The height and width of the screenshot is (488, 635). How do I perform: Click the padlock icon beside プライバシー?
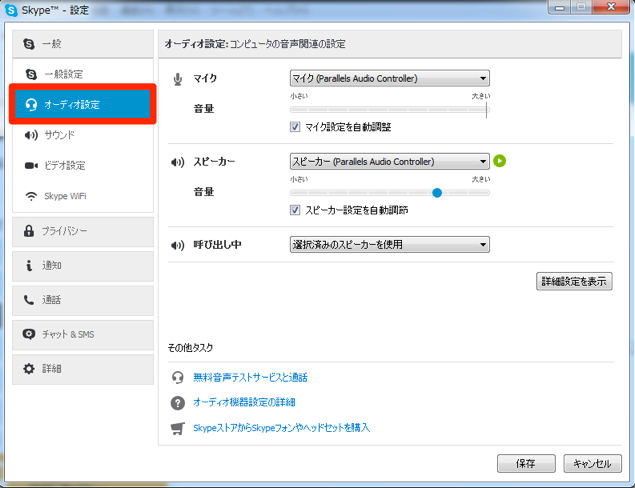coord(29,231)
